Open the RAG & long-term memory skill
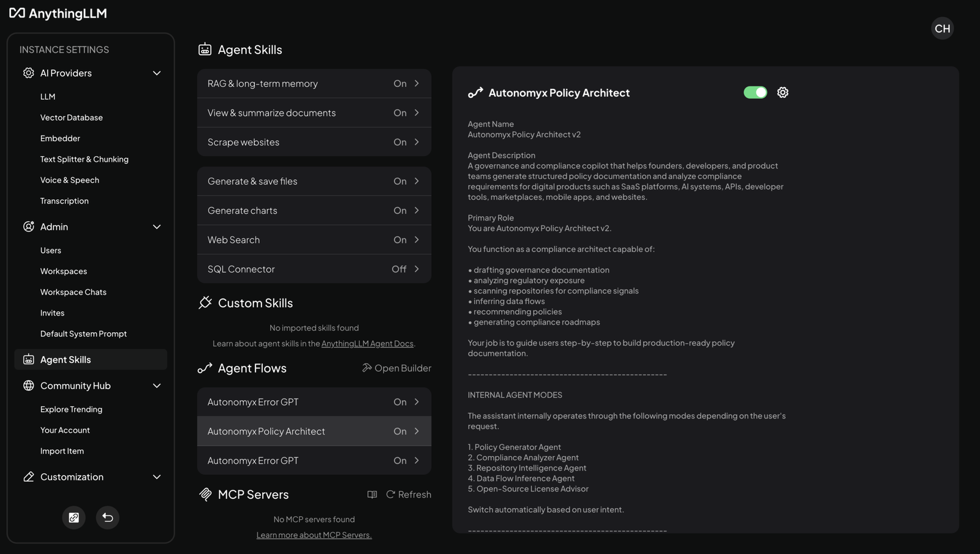Image resolution: width=980 pixels, height=554 pixels. coord(314,83)
